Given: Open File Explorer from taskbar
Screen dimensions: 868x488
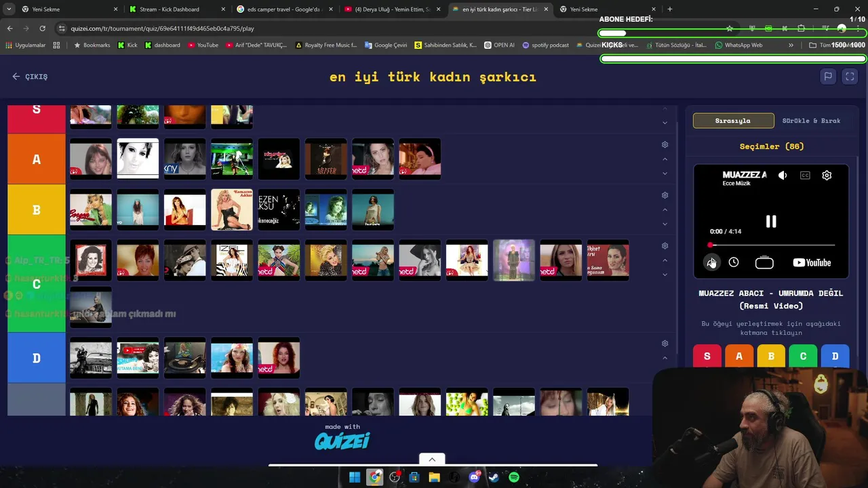Looking at the screenshot, I should 434,477.
